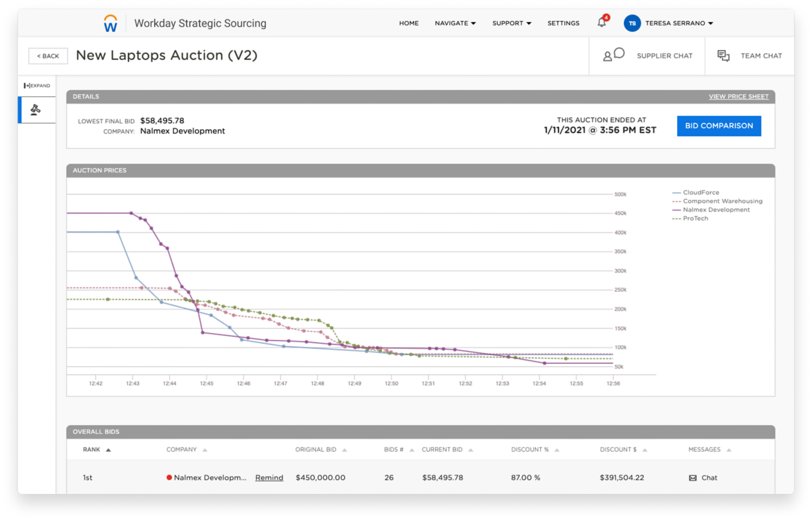Click the Auction Prices section header
The width and height of the screenshot is (812, 521).
[421, 170]
